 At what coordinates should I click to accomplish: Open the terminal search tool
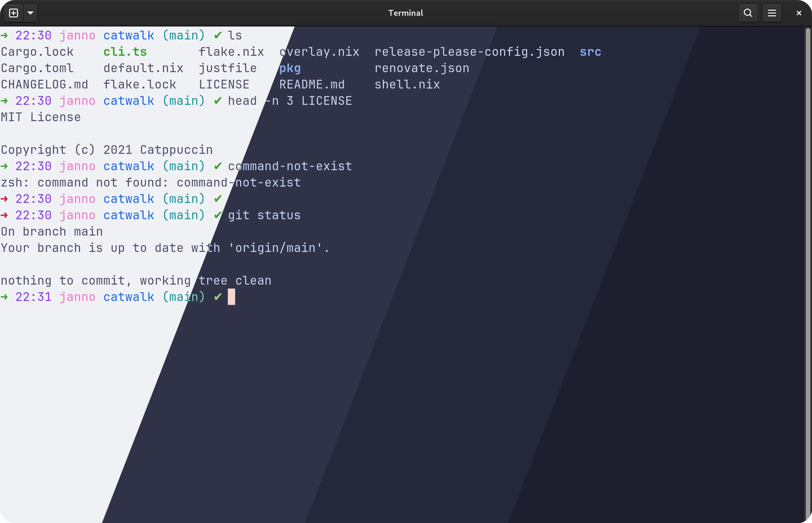pyautogui.click(x=748, y=13)
